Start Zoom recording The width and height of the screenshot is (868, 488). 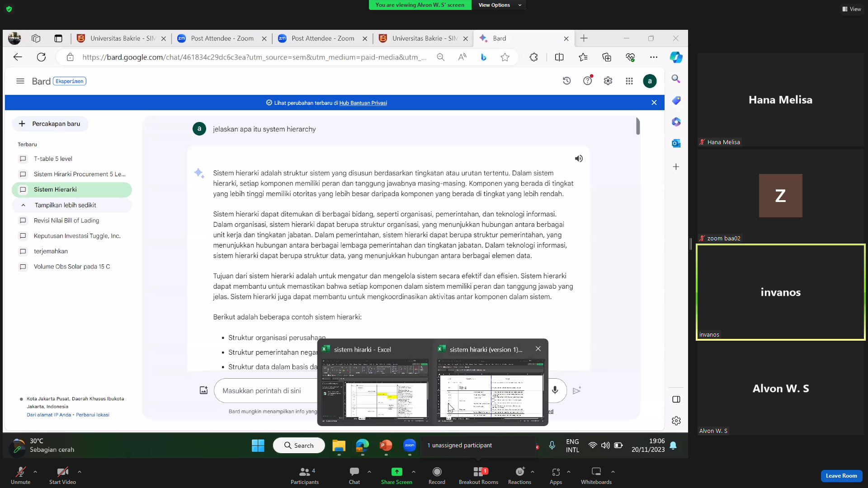437,476
